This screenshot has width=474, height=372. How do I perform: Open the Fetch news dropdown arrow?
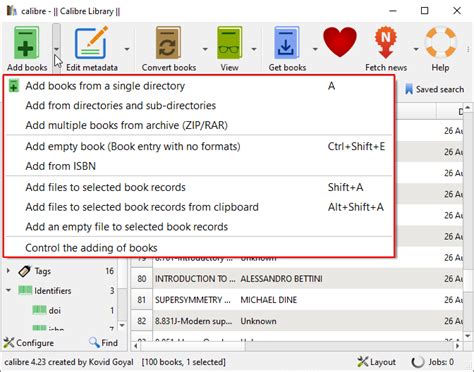coord(416,49)
